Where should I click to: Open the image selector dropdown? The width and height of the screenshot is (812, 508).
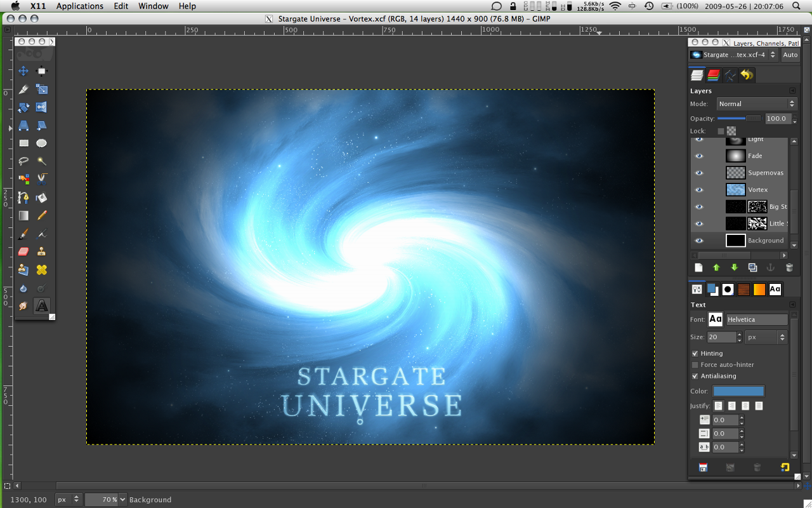(x=733, y=55)
